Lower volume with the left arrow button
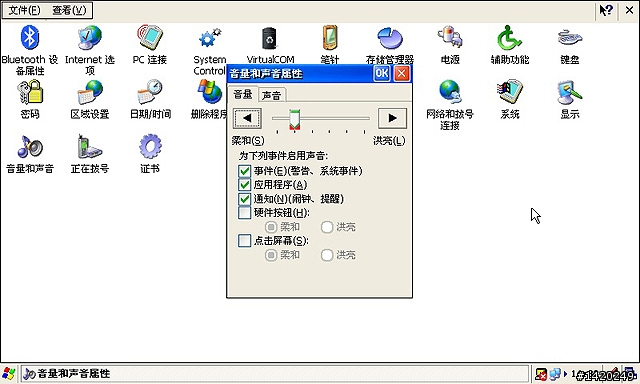640x384 pixels. pos(247,118)
